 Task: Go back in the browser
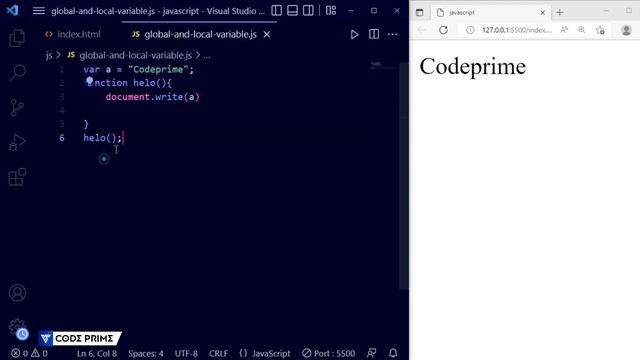tap(422, 30)
